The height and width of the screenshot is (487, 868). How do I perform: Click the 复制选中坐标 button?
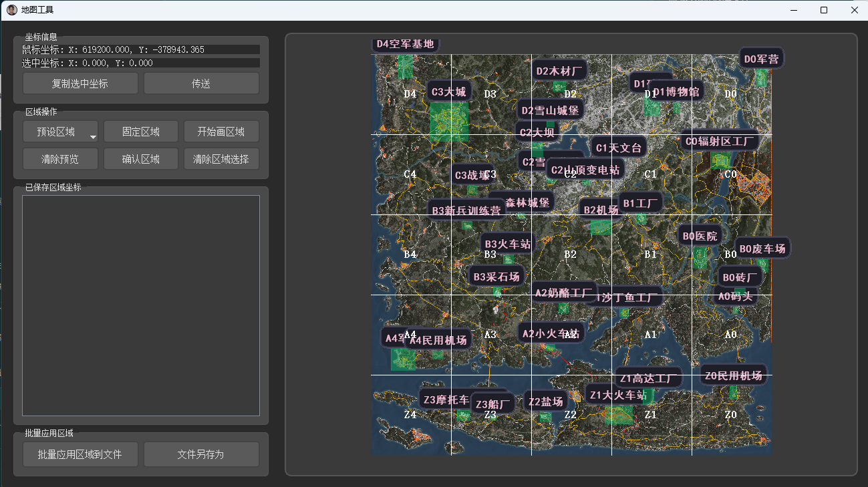[80, 84]
